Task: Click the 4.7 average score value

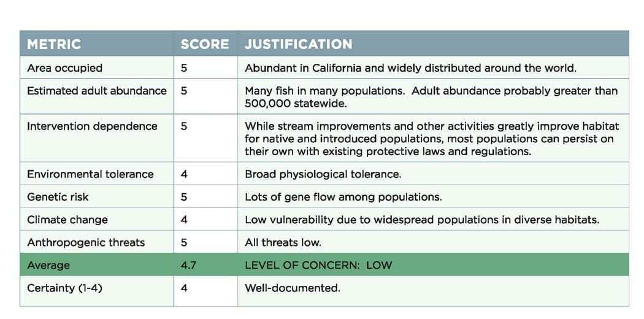Action: 188,265
